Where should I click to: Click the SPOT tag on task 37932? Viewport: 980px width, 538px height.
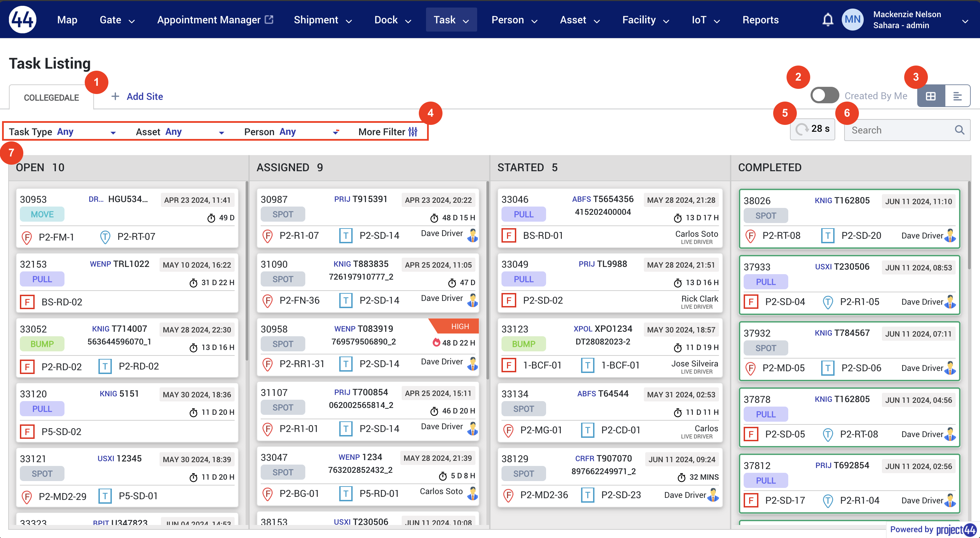pos(765,348)
